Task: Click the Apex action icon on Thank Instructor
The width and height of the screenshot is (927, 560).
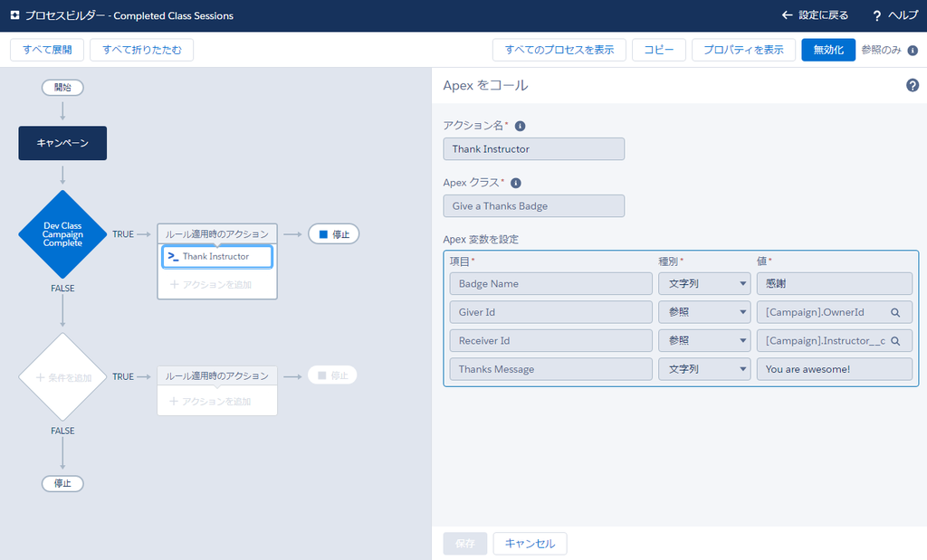Action: click(173, 256)
